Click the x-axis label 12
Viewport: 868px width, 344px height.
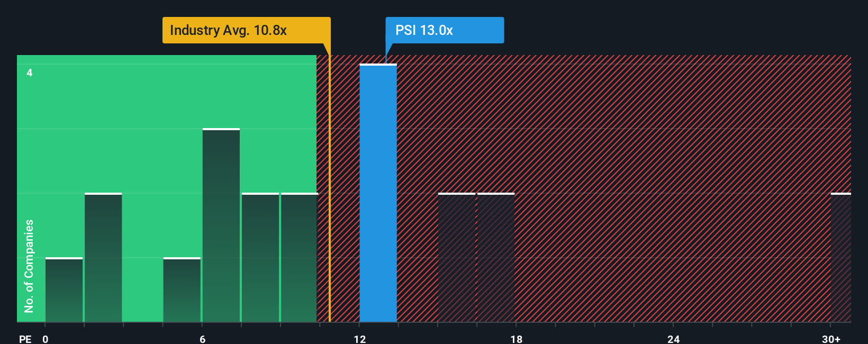[x=360, y=339]
